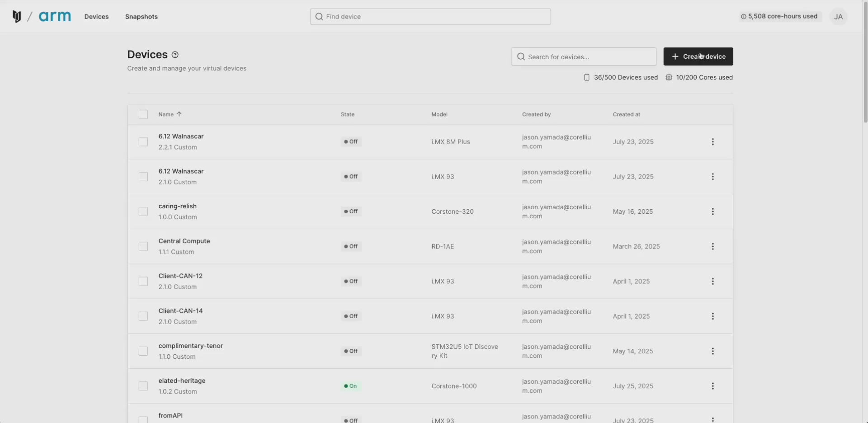Check the Client-CAN-14 row checkbox
The image size is (868, 423).
pyautogui.click(x=143, y=316)
